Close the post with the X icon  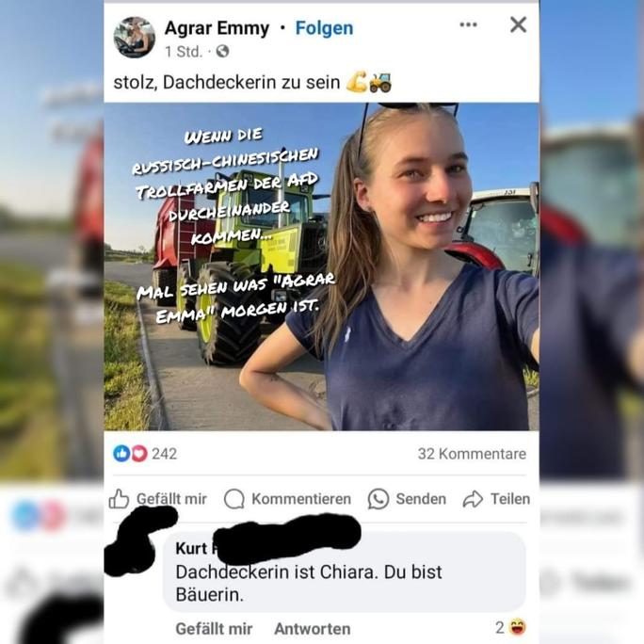tap(519, 24)
